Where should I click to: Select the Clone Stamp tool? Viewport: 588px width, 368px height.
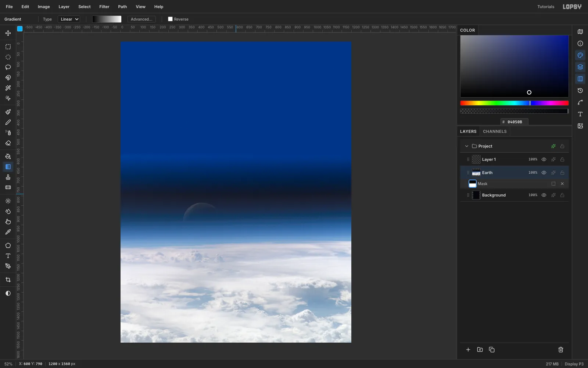(x=8, y=177)
